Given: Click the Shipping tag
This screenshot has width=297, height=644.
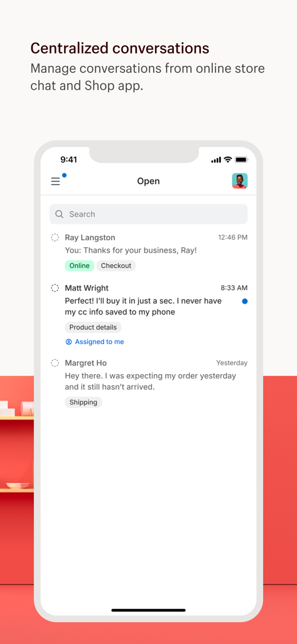Looking at the screenshot, I should [84, 402].
